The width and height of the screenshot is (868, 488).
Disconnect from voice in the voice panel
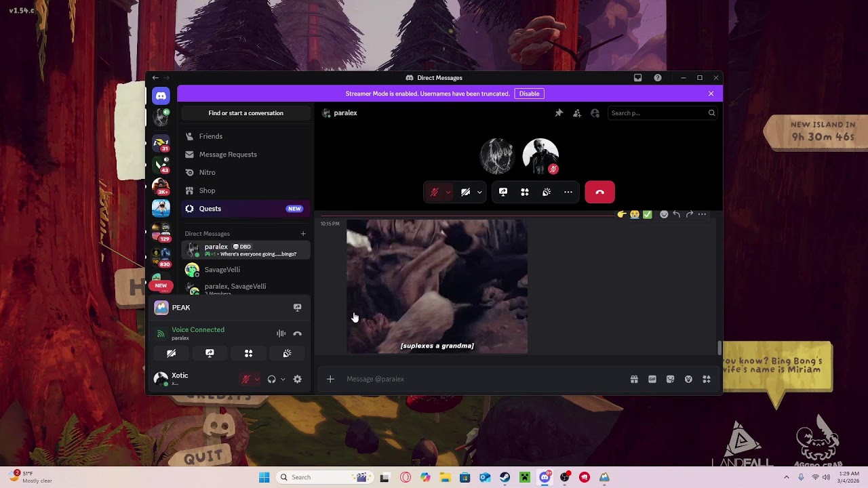[297, 333]
